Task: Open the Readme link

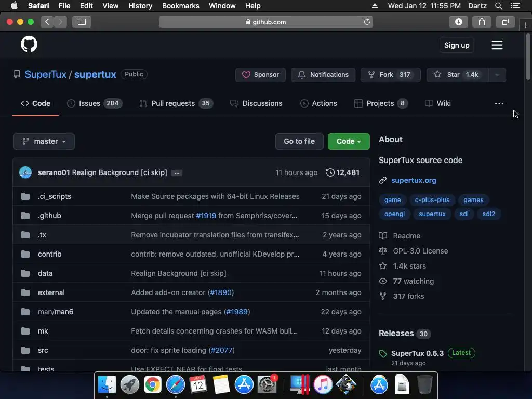Action: (400, 236)
